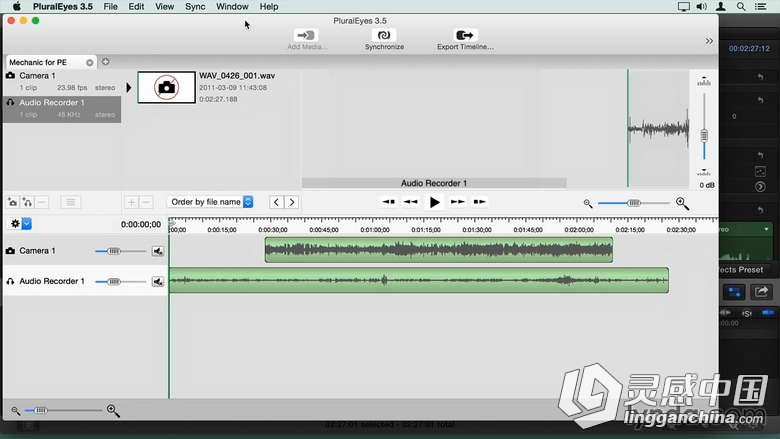The height and width of the screenshot is (439, 780).
Task: Go to next clip arrow
Action: pos(292,202)
